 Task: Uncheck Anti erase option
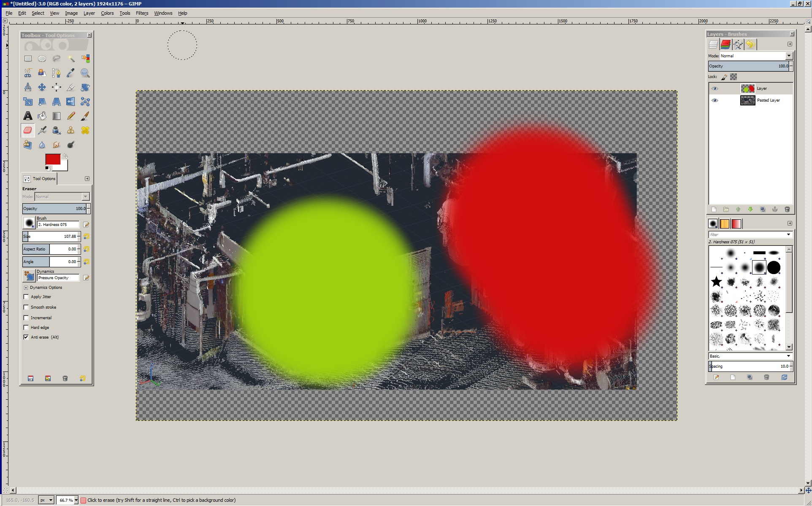pyautogui.click(x=26, y=337)
